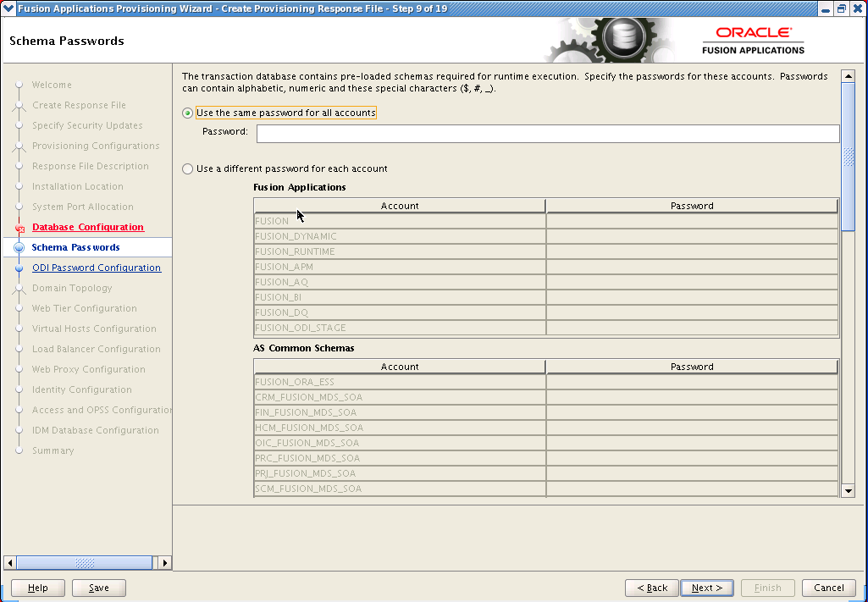Click the Back button

651,588
